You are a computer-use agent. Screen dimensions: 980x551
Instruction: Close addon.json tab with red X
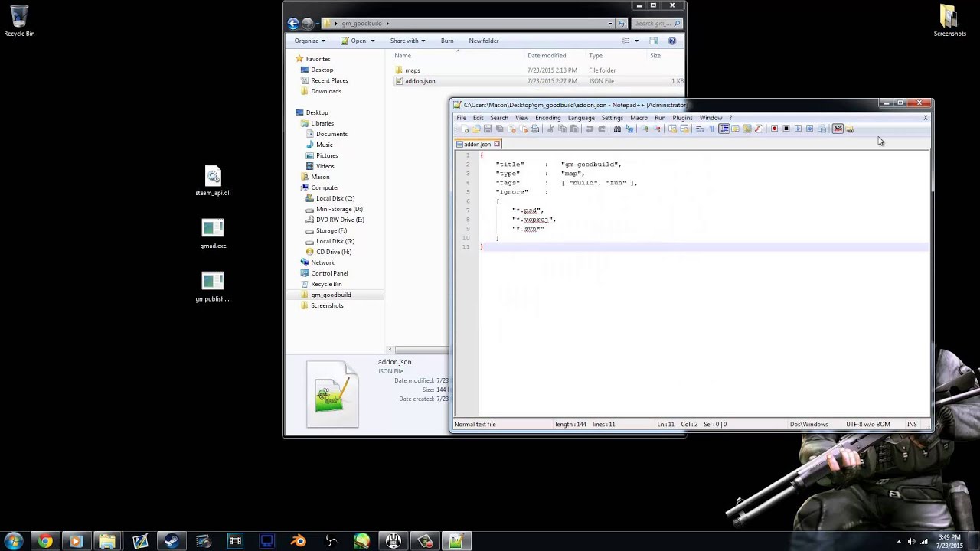496,144
